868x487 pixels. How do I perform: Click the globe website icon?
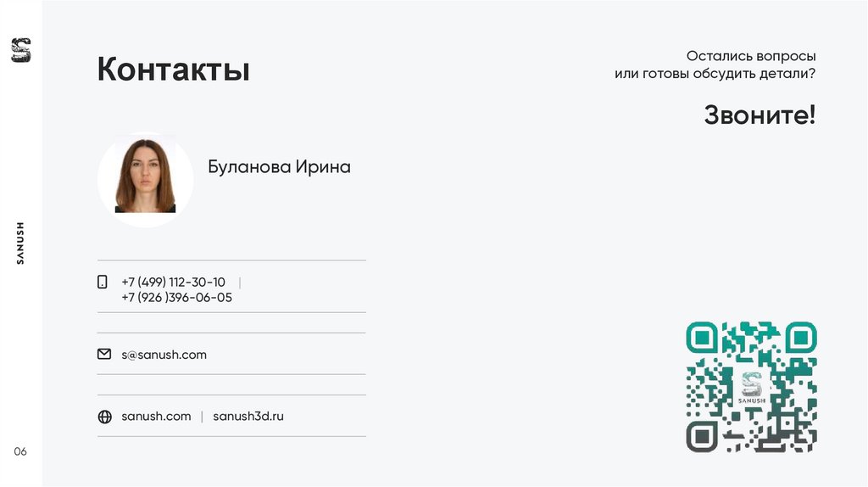coord(104,417)
